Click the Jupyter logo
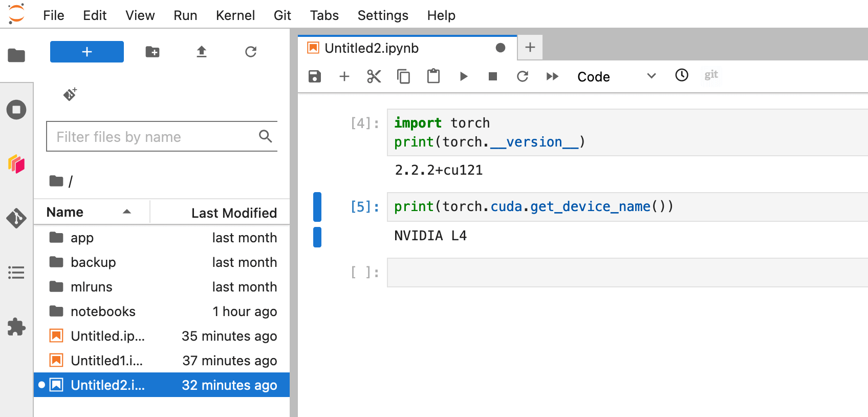Viewport: 868px width, 417px height. tap(16, 14)
